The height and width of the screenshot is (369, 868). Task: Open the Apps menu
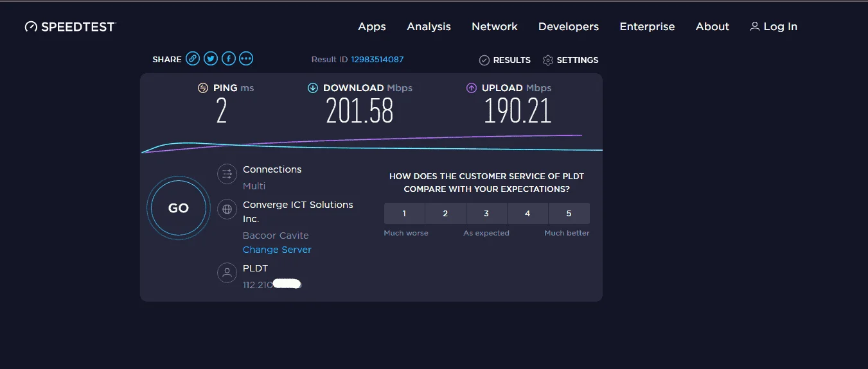click(372, 26)
